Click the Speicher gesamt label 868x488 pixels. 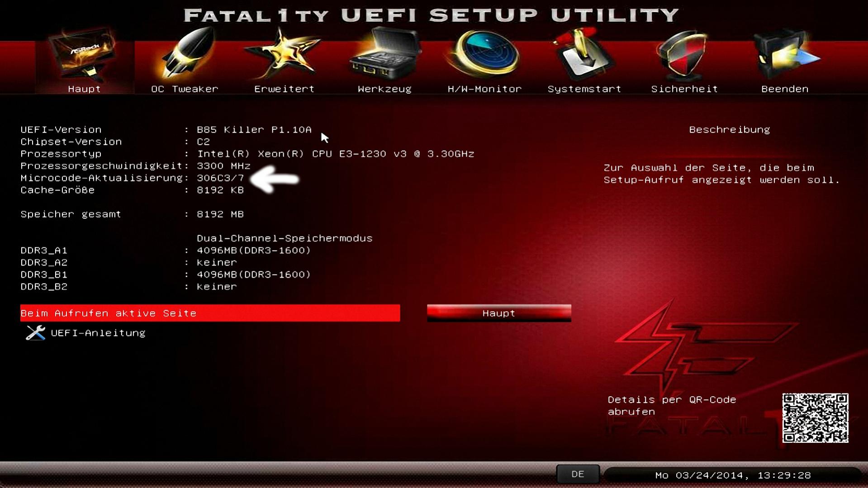71,214
